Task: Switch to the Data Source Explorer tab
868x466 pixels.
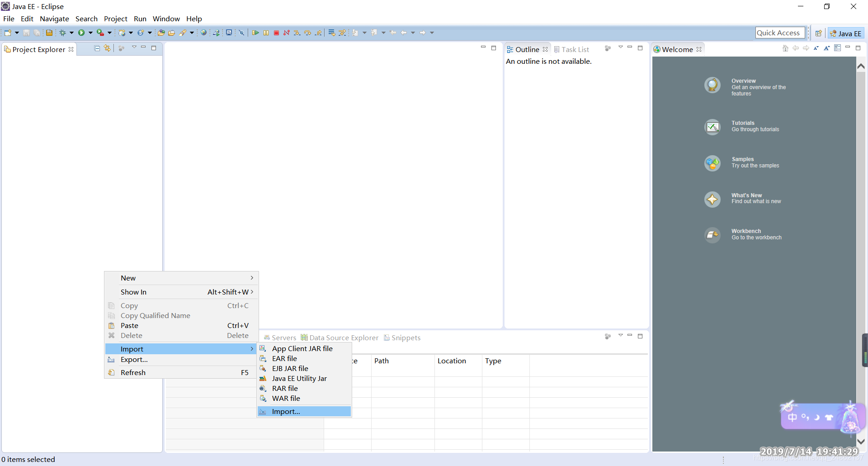Action: coord(340,338)
